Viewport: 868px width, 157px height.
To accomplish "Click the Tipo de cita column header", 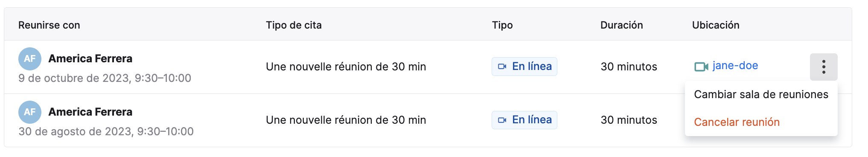I will click(x=294, y=25).
